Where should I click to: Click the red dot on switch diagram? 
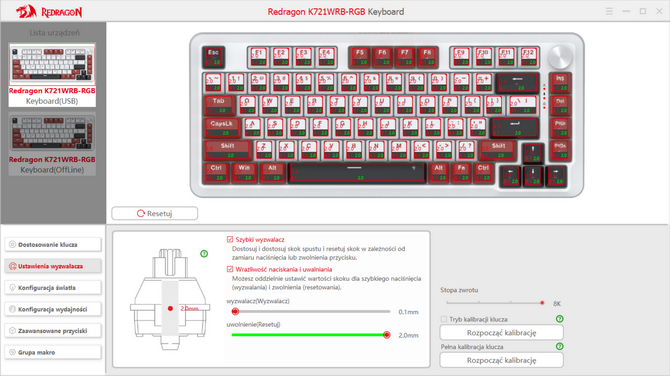pos(170,308)
